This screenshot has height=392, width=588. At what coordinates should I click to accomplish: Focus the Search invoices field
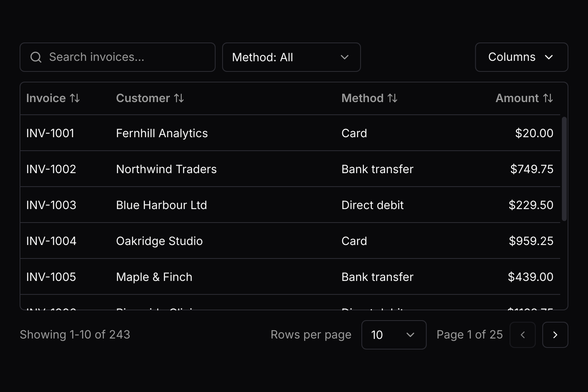coord(118,57)
